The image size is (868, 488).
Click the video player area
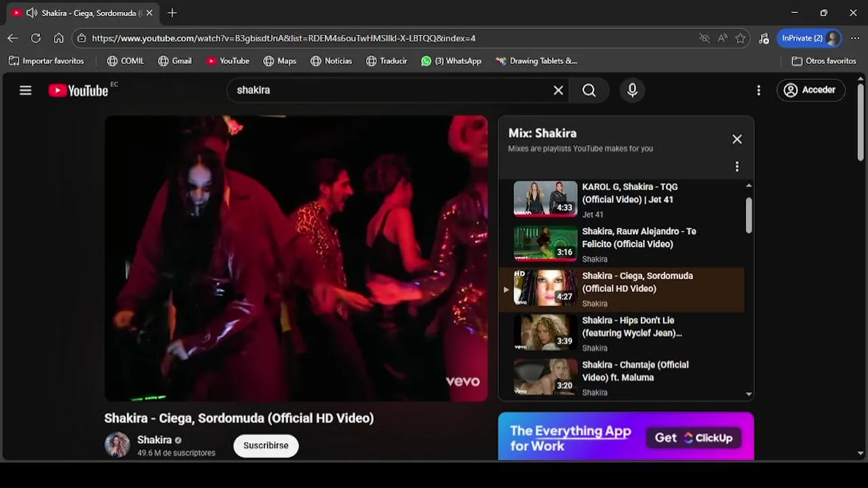click(x=296, y=258)
